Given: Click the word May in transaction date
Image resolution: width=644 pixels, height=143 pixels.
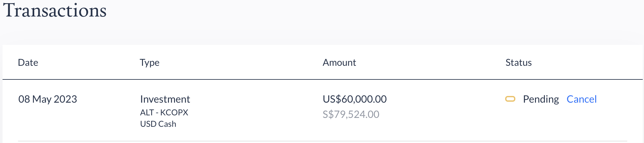Looking at the screenshot, I should coord(42,99).
